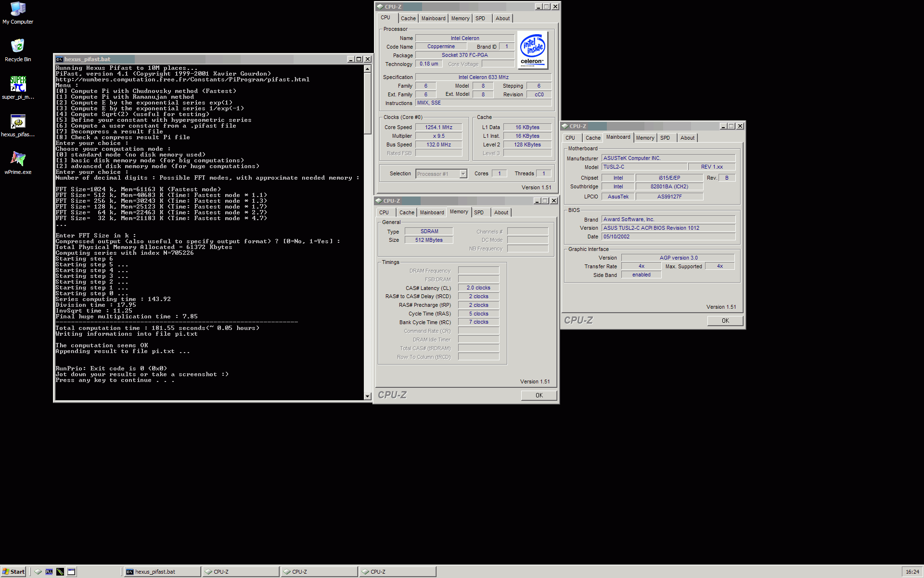Screen dimensions: 924x578
Task: Click the third quick launch taskbar icon
Action: 60,572
